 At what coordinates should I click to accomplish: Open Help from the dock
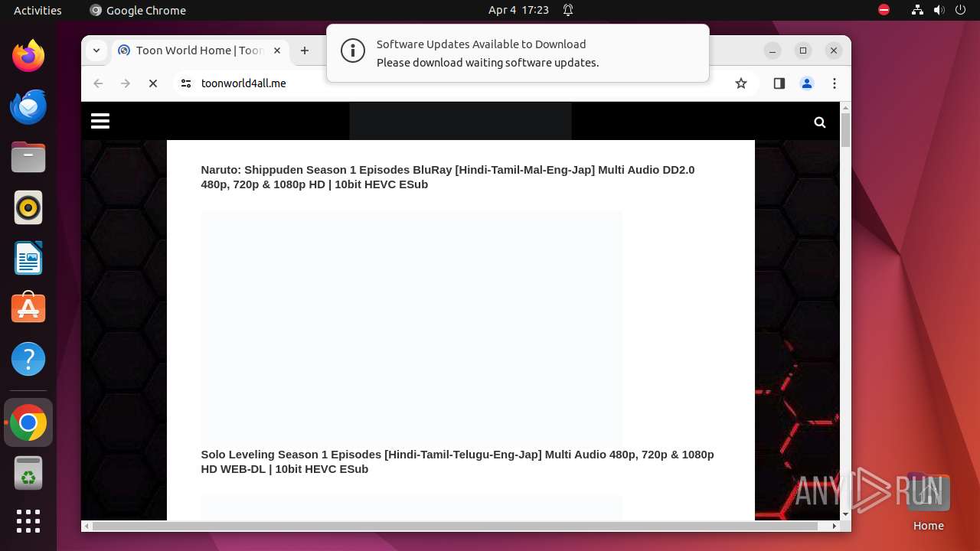(x=28, y=359)
